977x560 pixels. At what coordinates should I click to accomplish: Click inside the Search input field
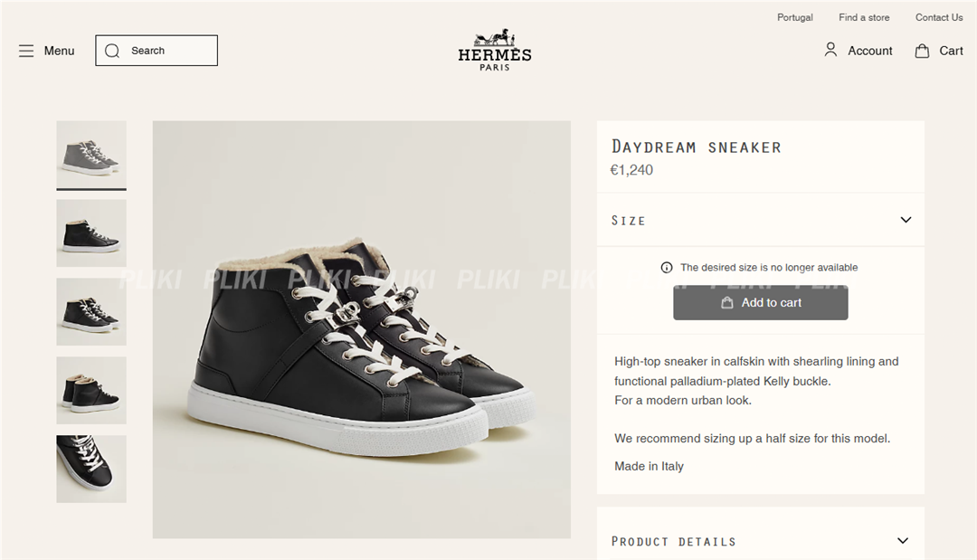pos(163,50)
